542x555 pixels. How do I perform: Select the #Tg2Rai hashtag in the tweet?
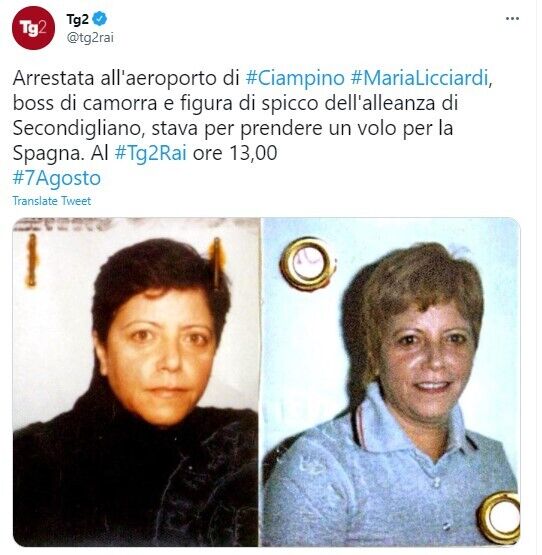point(150,153)
